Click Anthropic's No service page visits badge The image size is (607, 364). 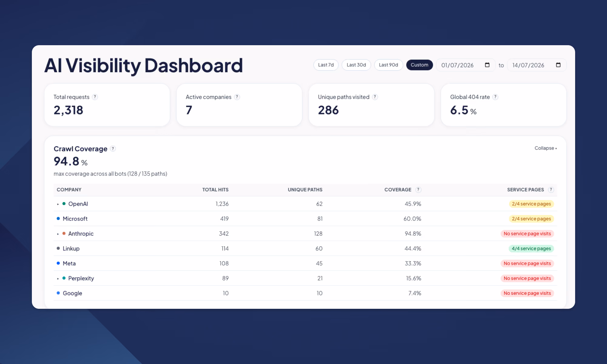[x=527, y=234]
